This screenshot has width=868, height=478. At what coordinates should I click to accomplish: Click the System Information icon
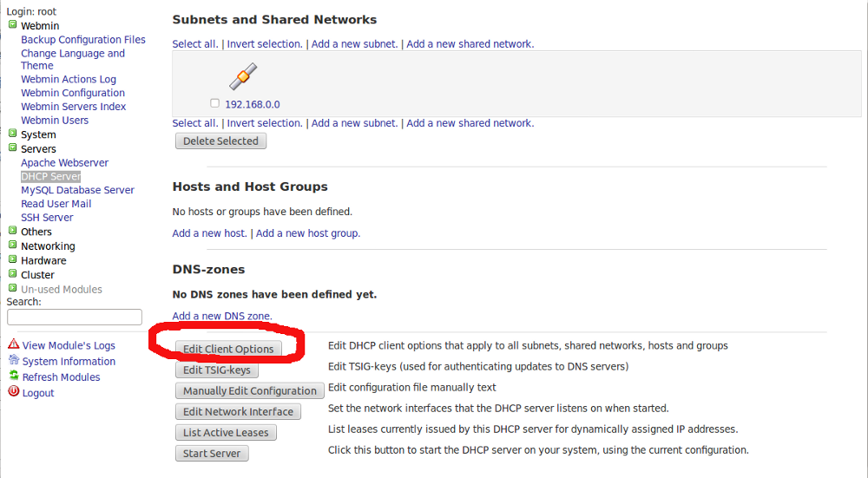coord(13,361)
